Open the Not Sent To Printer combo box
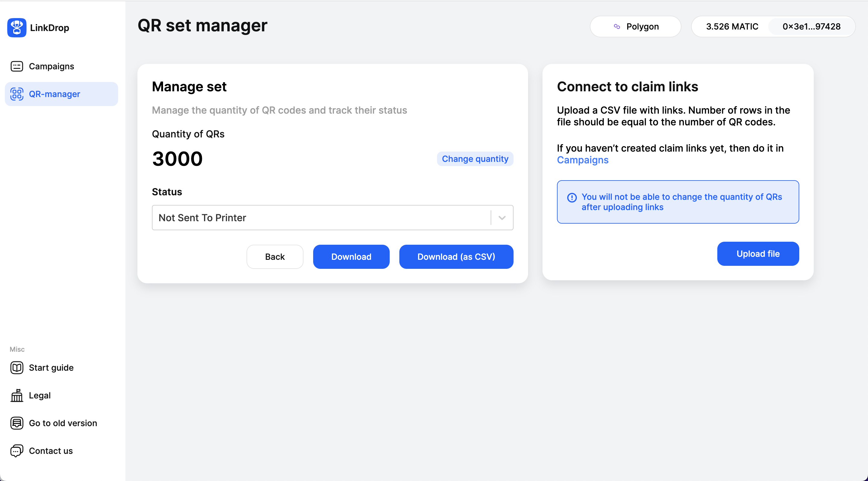The width and height of the screenshot is (868, 481). 332,218
